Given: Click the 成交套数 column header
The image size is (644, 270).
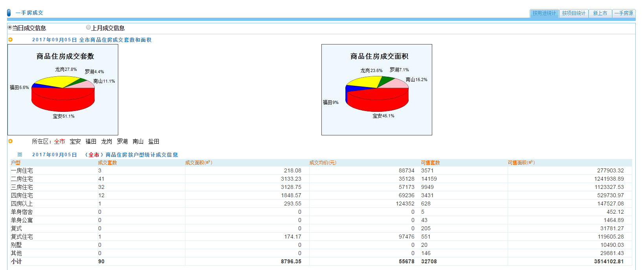Looking at the screenshot, I should click(x=108, y=163).
